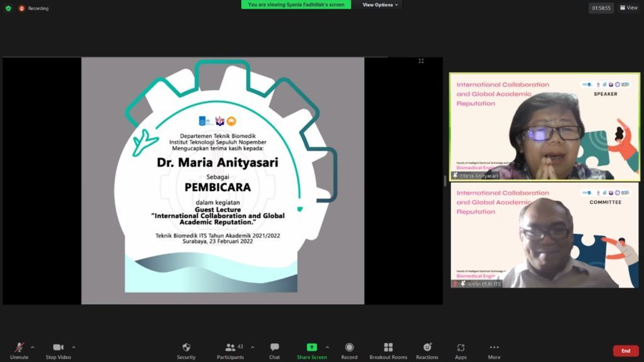Change layout using the View button
This screenshot has height=362, width=644.
click(628, 8)
